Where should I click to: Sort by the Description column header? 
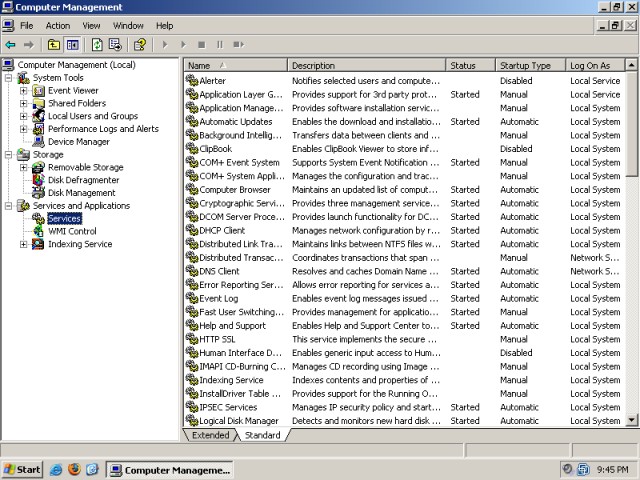[x=367, y=65]
